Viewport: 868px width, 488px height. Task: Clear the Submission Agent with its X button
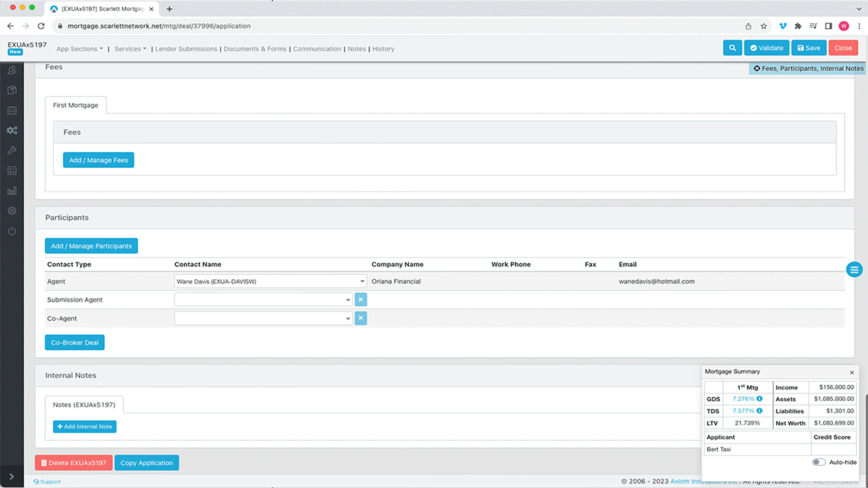(x=360, y=299)
